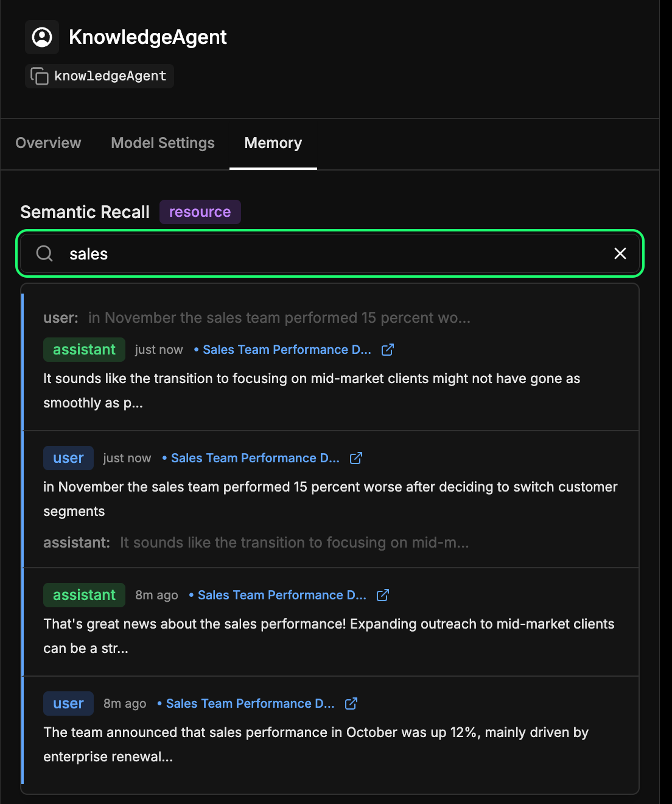Viewport: 672px width, 804px height.
Task: Expand the truncated 'It sounds like' assistant reply
Action: pyautogui.click(x=312, y=390)
